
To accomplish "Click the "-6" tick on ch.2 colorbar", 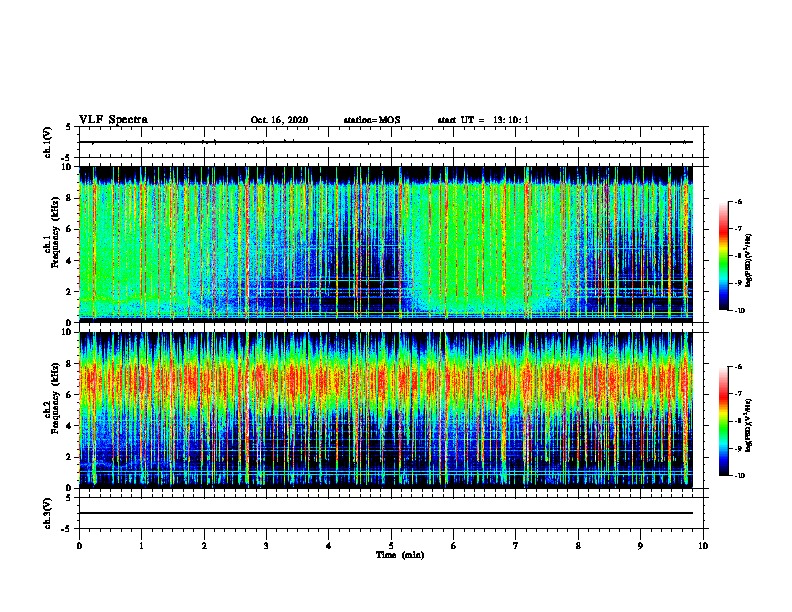I will pos(738,367).
